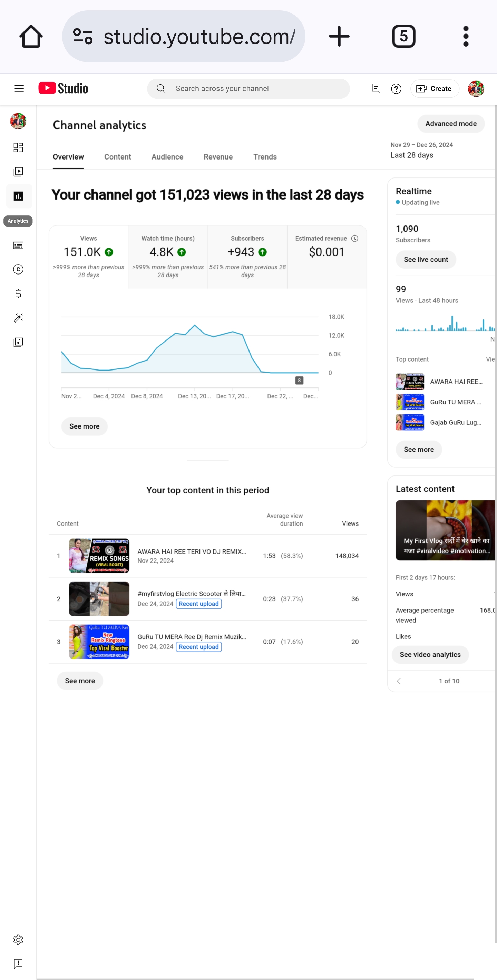Select the Subscribers metric card

[x=247, y=257]
